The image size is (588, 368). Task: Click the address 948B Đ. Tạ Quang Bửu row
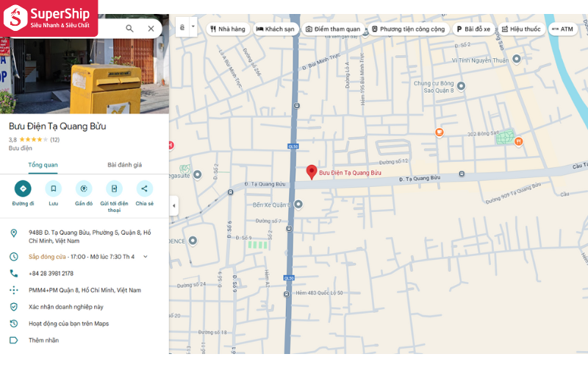pyautogui.click(x=85, y=236)
